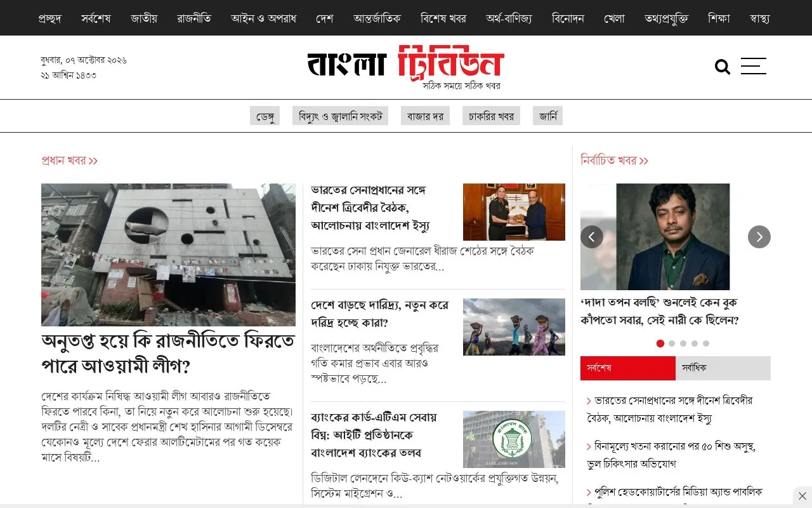Click the বাংলা ট্রিবিউন logo

[x=406, y=67]
